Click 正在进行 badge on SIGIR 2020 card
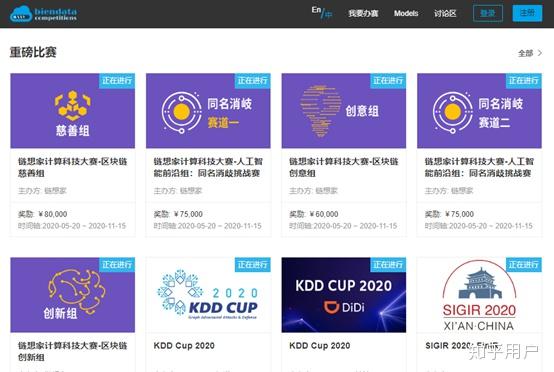 coord(524,265)
